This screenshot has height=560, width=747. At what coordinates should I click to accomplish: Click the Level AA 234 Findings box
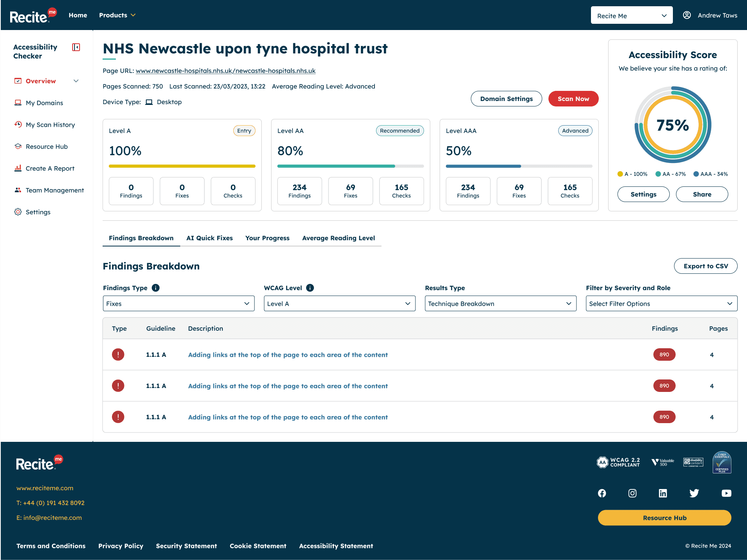[300, 191]
